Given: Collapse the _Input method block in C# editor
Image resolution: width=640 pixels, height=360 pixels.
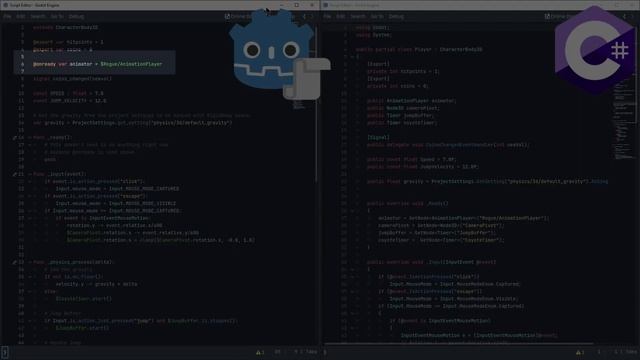Looking at the screenshot, I should point(352,269).
